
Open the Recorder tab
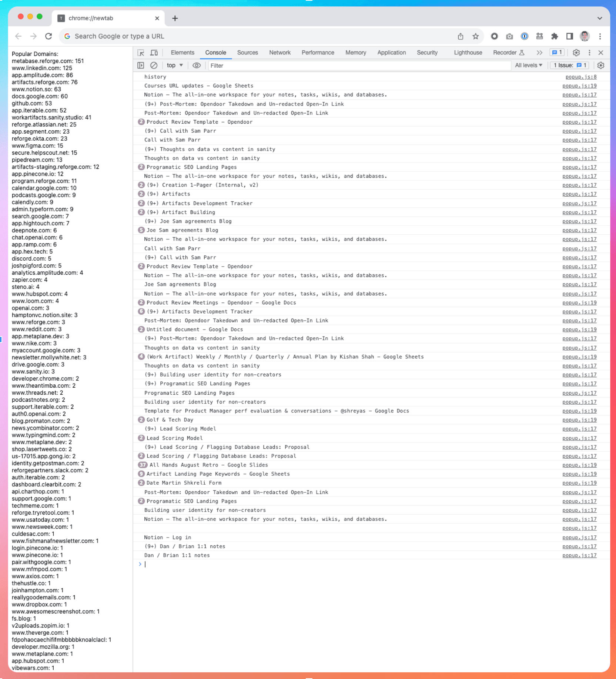tap(508, 53)
